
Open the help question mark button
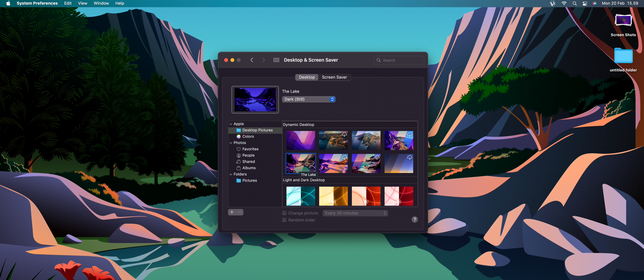click(x=415, y=220)
